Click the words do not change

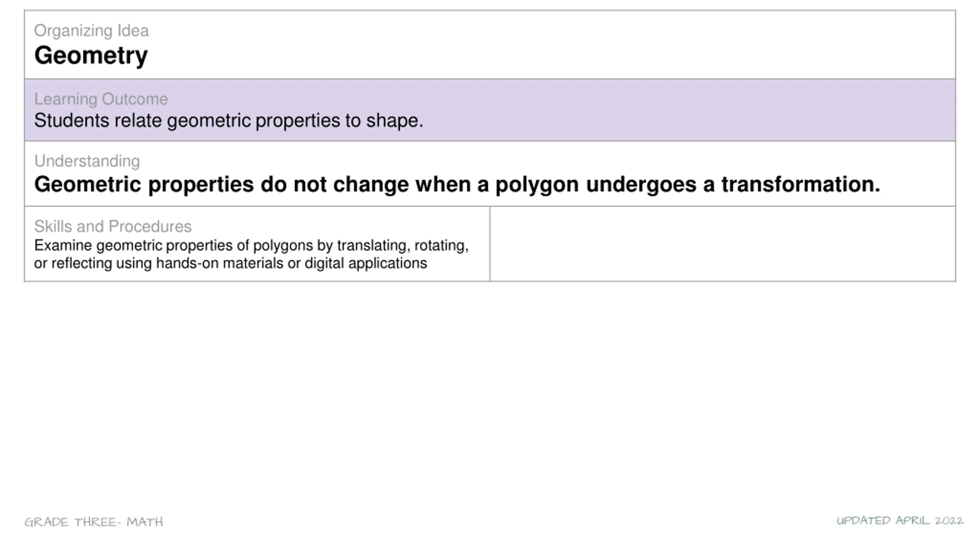click(x=334, y=184)
